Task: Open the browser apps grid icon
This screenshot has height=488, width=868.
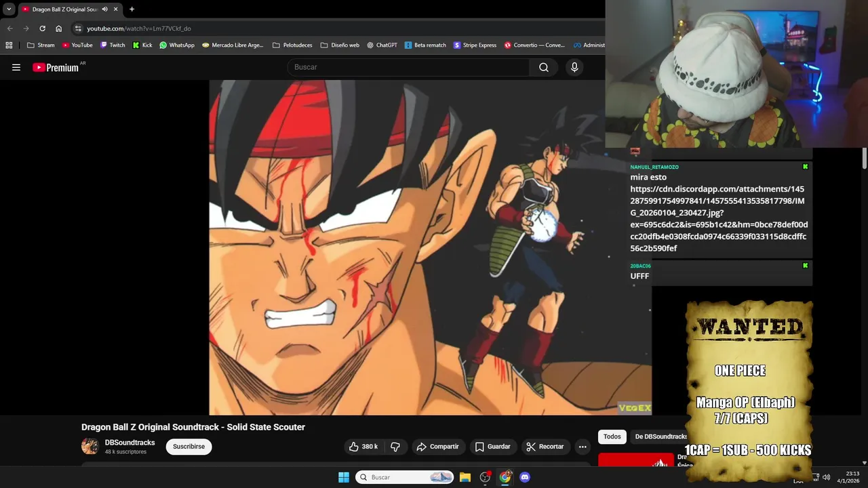Action: pyautogui.click(x=9, y=45)
